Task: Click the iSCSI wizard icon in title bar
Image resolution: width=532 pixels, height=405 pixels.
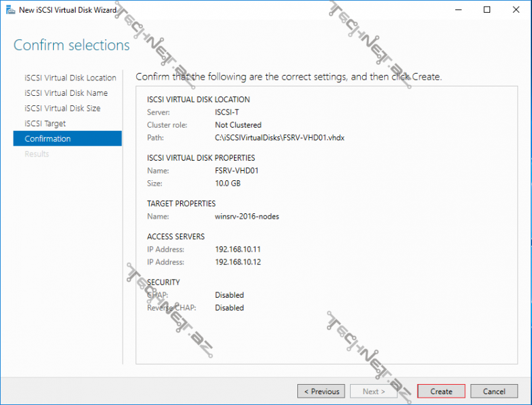Action: pyautogui.click(x=9, y=10)
